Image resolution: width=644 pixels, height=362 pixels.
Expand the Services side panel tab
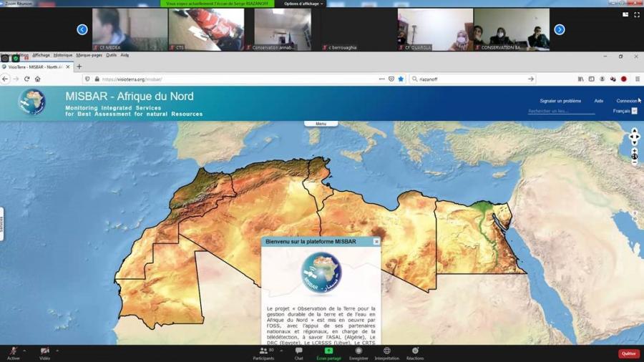1,224
